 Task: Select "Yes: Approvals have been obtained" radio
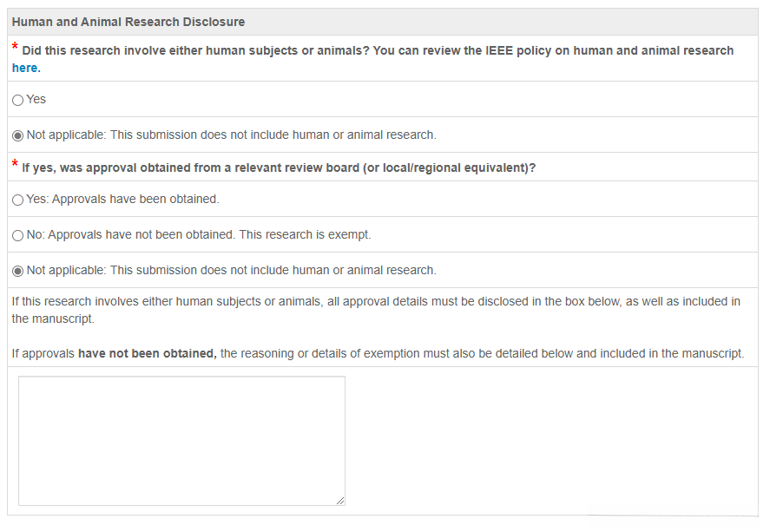[x=18, y=200]
